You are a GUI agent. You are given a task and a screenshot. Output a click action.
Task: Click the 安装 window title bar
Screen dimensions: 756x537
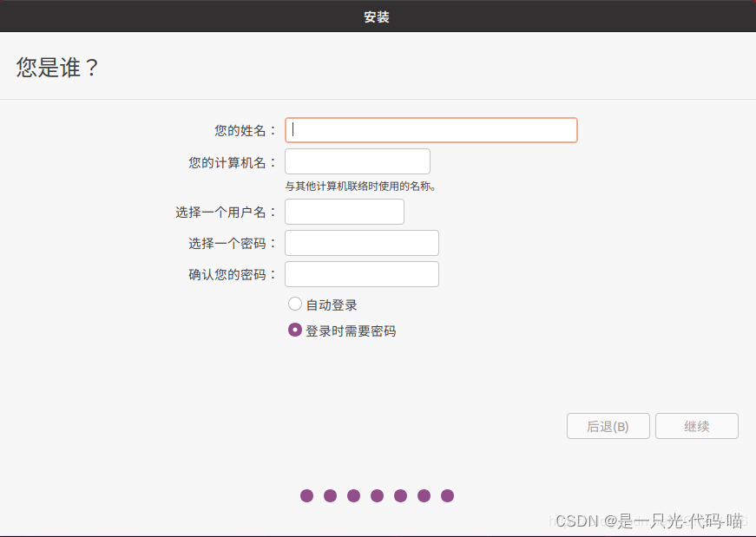click(377, 16)
